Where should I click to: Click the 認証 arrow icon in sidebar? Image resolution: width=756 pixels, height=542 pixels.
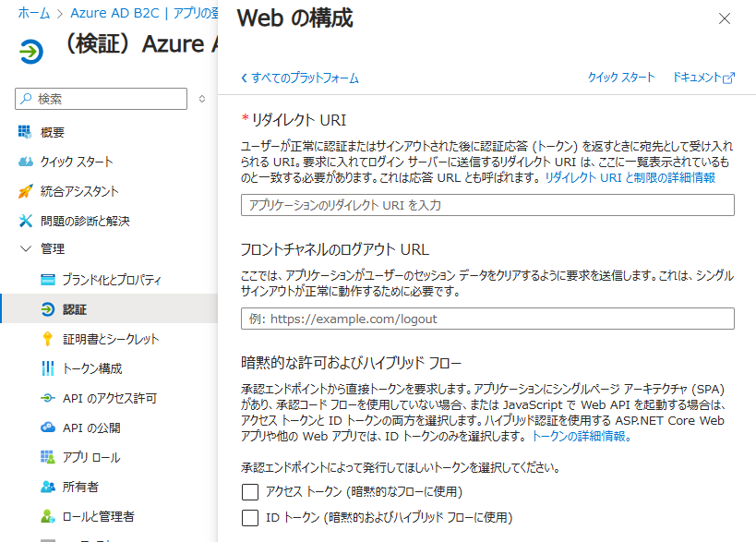point(48,309)
